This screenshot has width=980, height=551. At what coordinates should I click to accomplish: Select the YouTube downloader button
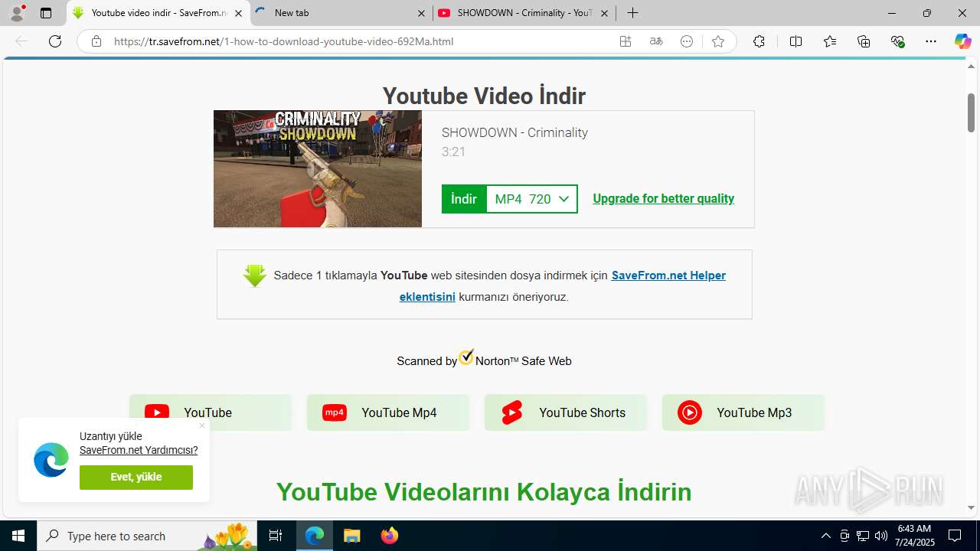211,412
